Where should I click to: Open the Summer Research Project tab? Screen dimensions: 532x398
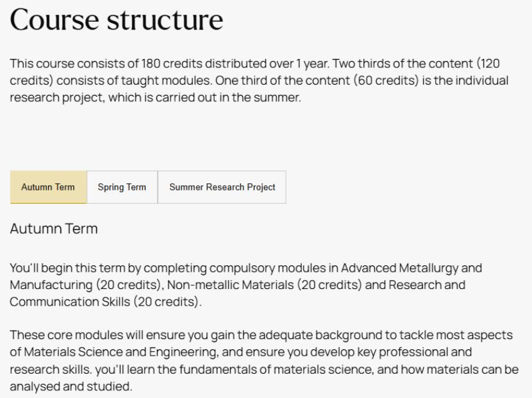click(222, 187)
